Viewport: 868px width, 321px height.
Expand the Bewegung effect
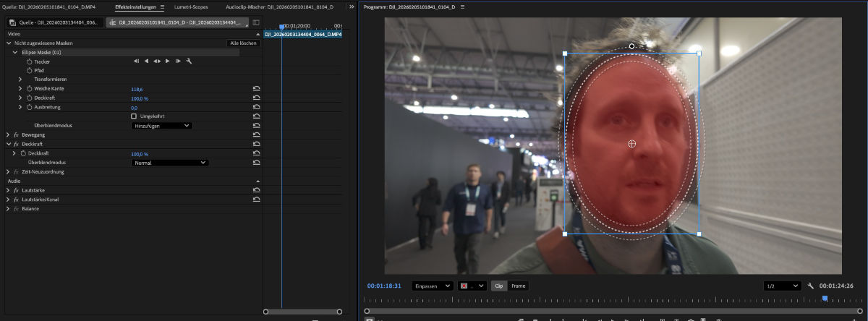coord(8,135)
